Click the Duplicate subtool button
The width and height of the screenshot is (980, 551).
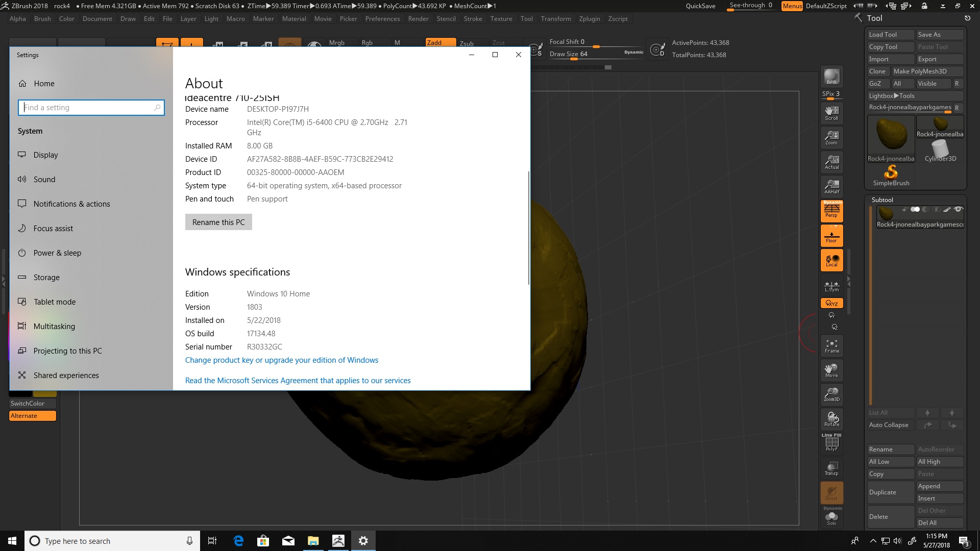point(891,492)
